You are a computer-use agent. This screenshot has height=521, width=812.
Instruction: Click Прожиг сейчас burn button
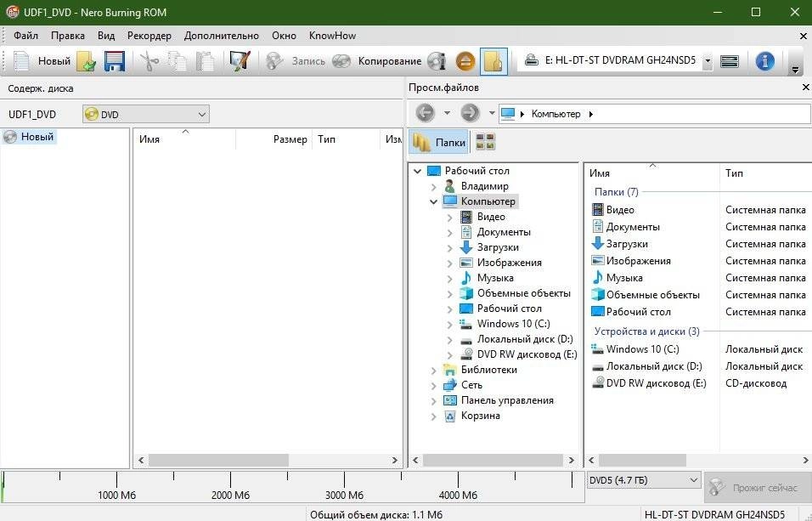tap(757, 487)
